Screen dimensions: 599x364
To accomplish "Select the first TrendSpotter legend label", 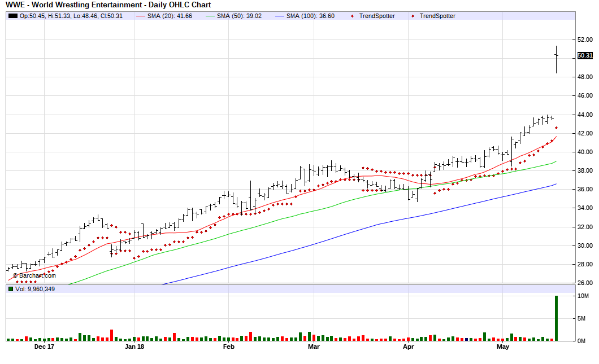I will (377, 16).
